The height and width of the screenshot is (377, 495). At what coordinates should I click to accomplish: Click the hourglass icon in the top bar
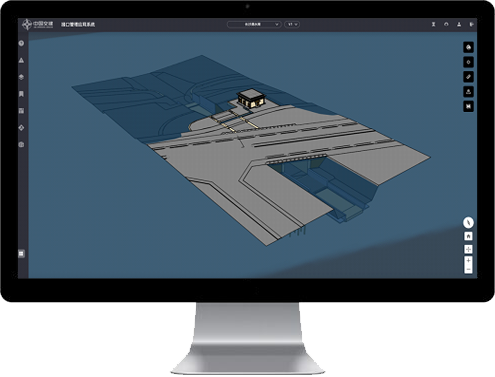(x=433, y=24)
